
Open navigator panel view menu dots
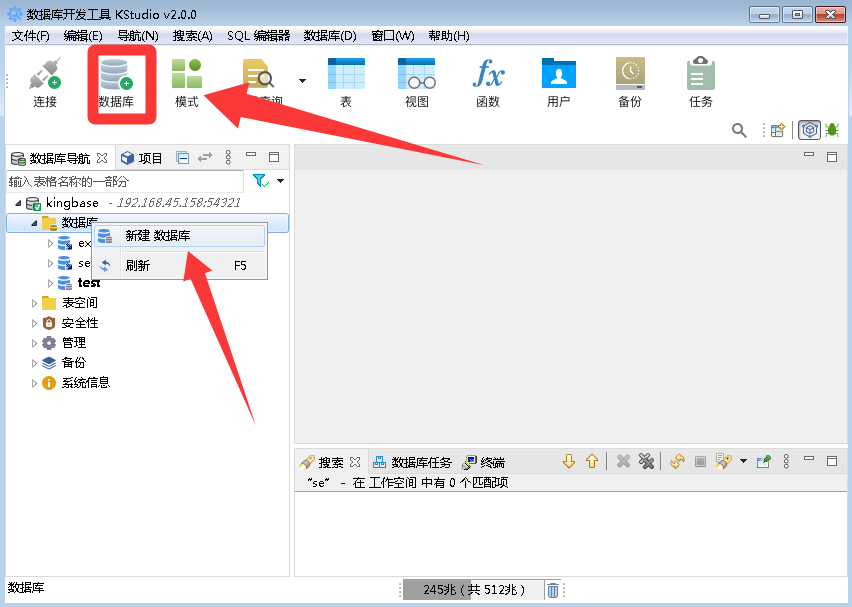point(228,158)
